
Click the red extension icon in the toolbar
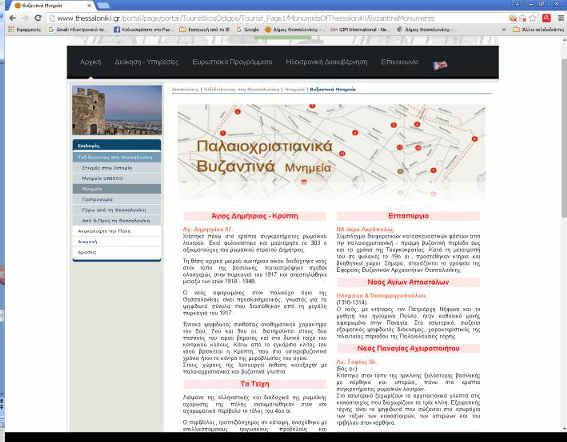point(546,18)
